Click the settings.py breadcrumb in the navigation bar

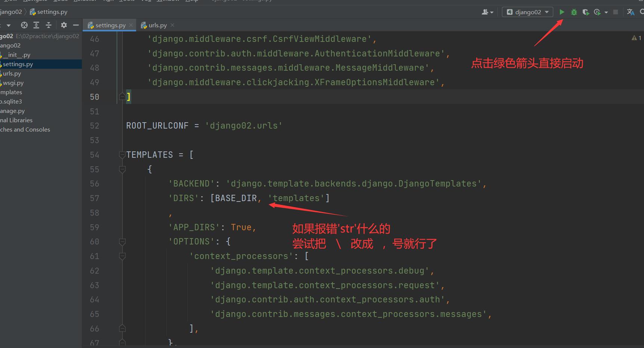click(49, 12)
